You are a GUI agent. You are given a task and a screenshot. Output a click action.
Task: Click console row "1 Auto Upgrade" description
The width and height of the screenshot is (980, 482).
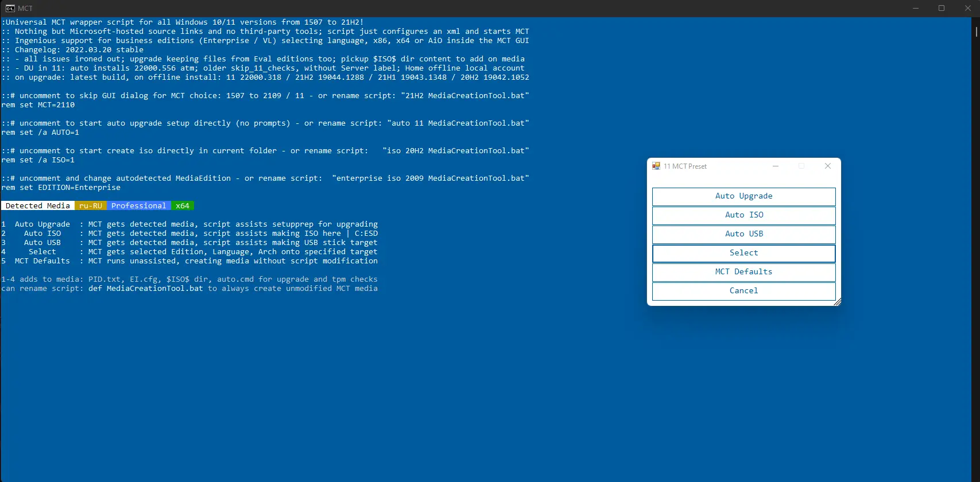pos(189,224)
